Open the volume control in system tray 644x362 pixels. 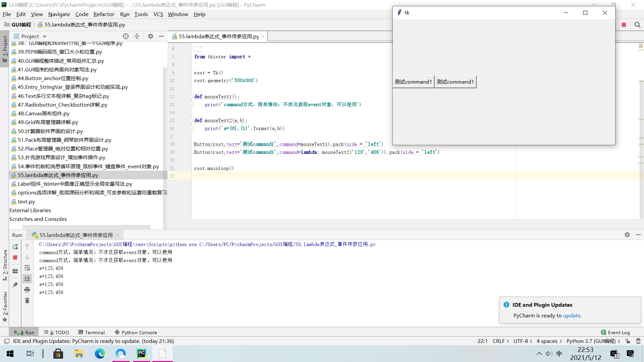(549, 354)
